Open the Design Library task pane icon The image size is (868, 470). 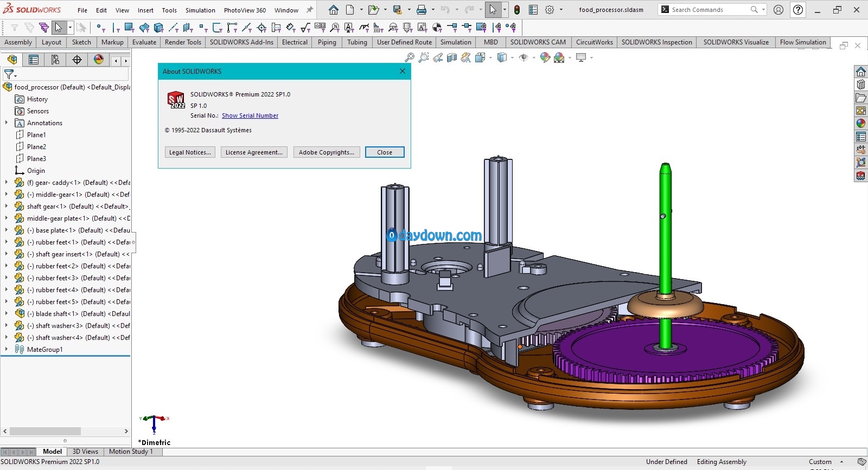[861, 85]
